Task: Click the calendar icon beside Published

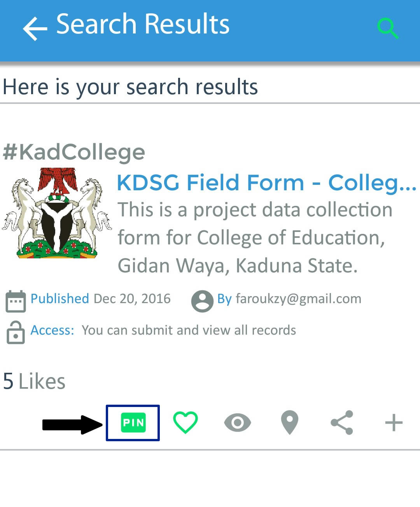Action: click(x=16, y=301)
